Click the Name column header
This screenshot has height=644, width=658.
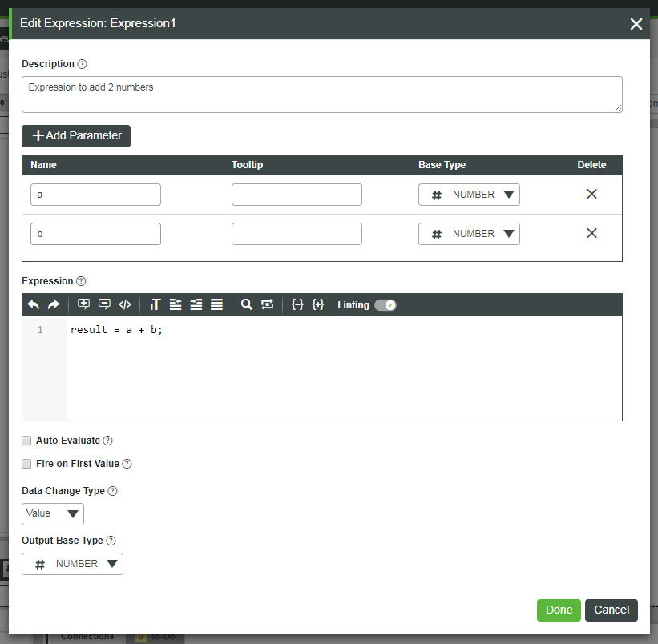coord(43,165)
